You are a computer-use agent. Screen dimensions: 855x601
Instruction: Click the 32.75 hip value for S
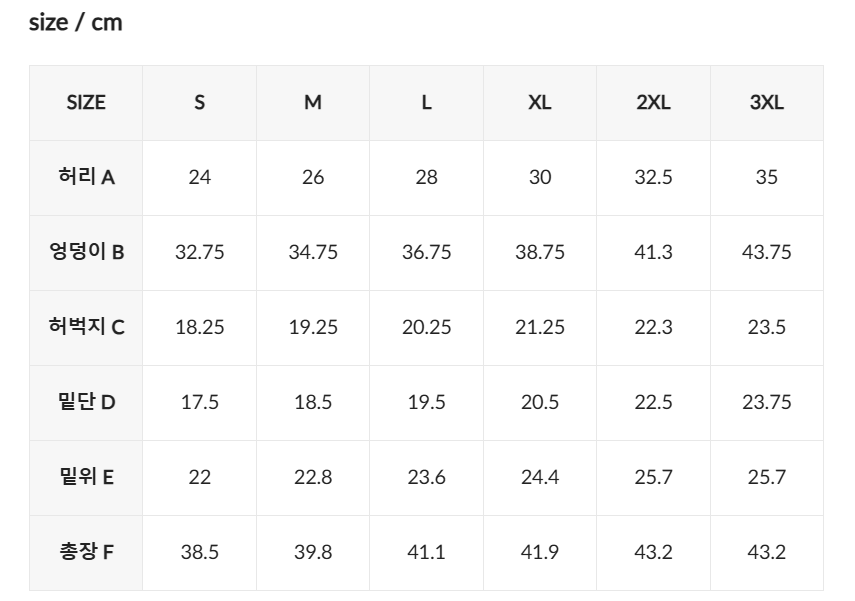click(200, 252)
